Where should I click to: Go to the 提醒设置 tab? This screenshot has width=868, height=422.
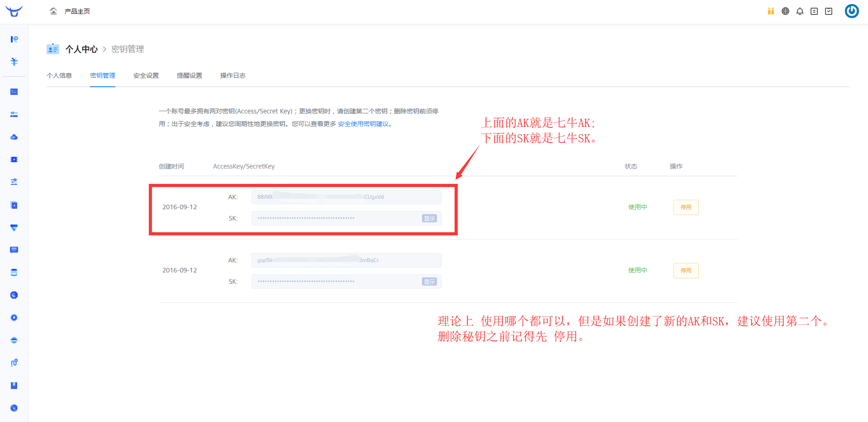tap(190, 75)
